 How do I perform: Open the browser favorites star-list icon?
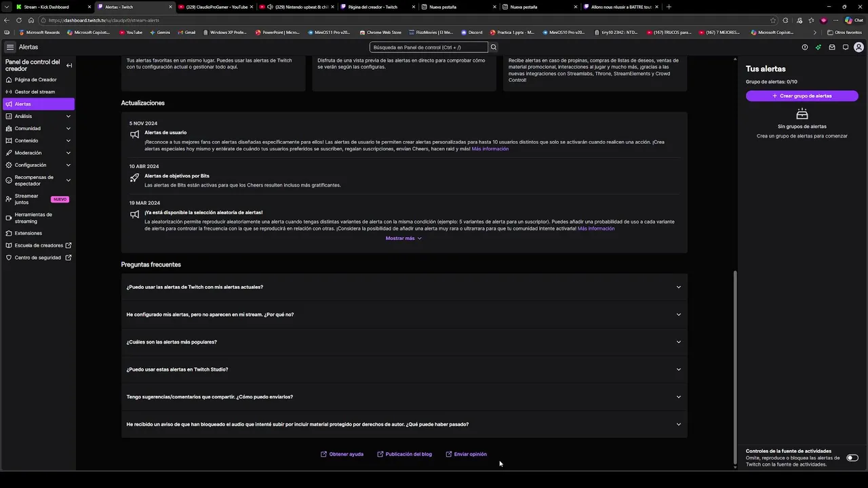(x=811, y=20)
